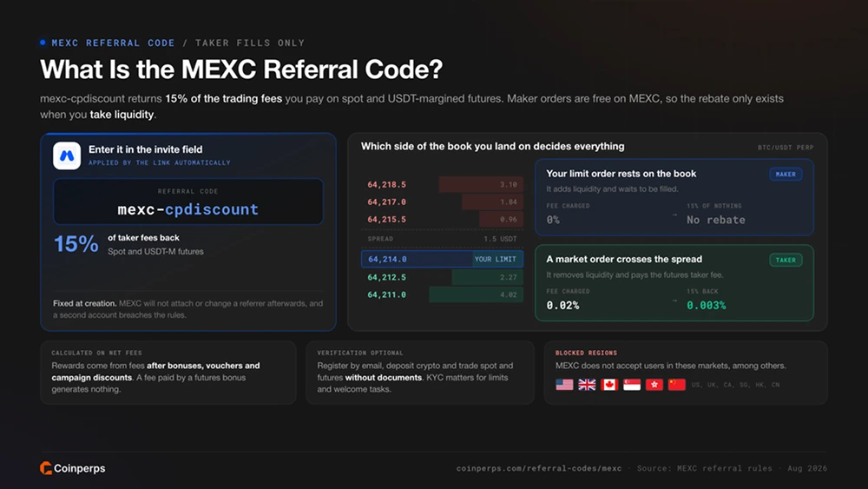
Task: Click the 2.27 bid depth bar
Action: [x=487, y=277]
